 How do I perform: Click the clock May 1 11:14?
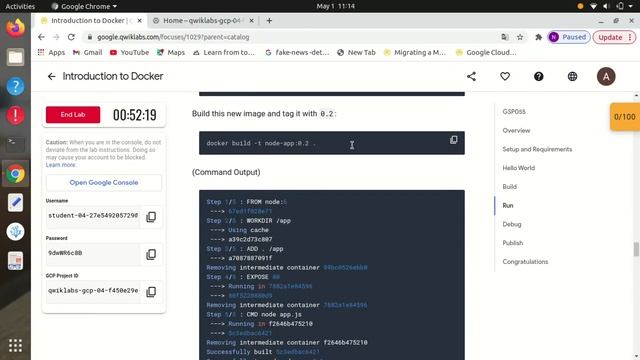(336, 6)
